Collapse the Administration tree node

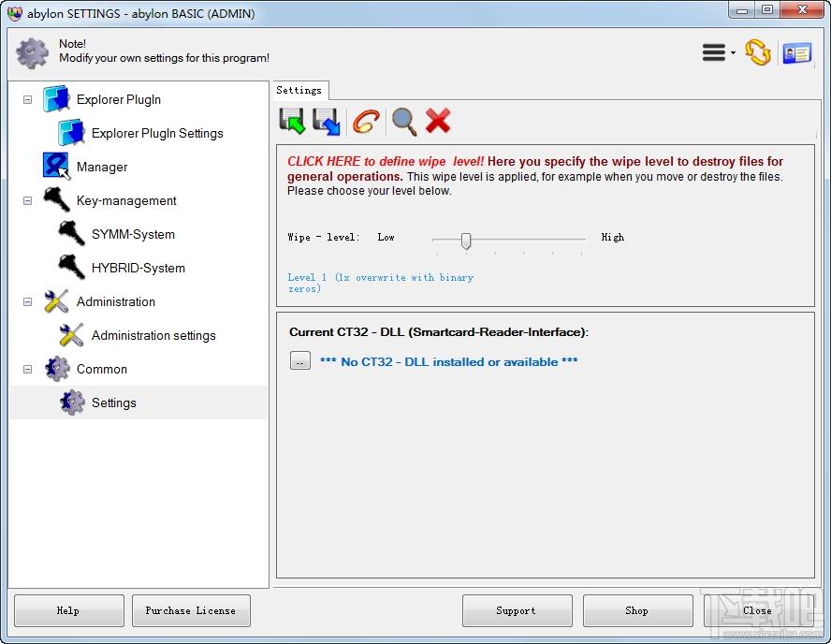pyautogui.click(x=27, y=301)
